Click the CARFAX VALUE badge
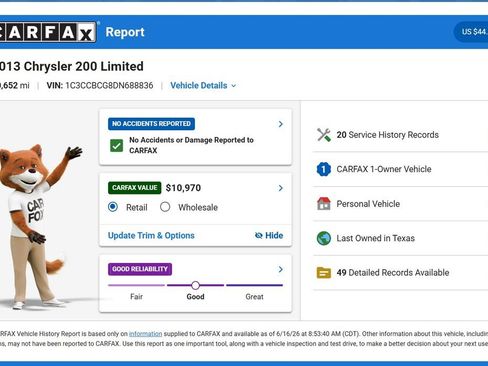This screenshot has height=366, width=488. click(135, 188)
